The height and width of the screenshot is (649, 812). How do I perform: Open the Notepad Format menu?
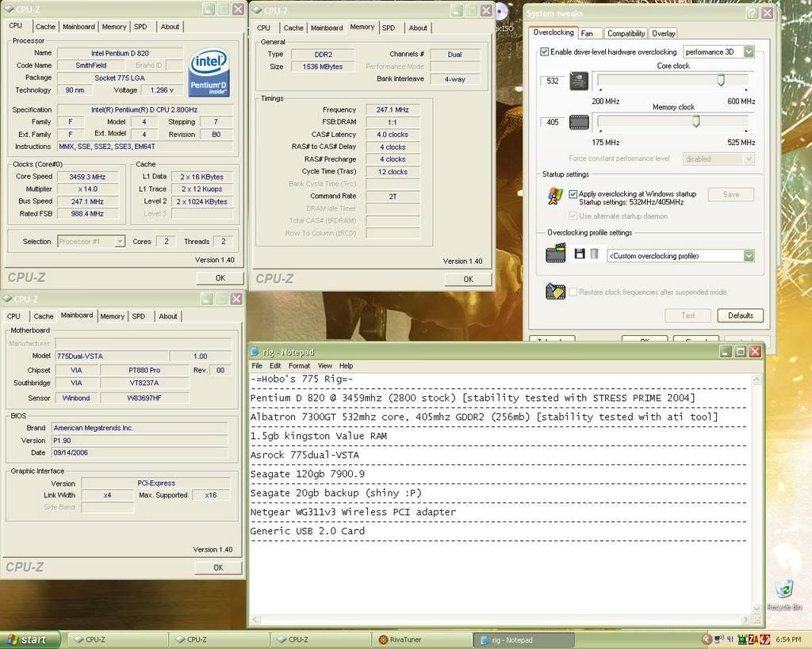(299, 366)
